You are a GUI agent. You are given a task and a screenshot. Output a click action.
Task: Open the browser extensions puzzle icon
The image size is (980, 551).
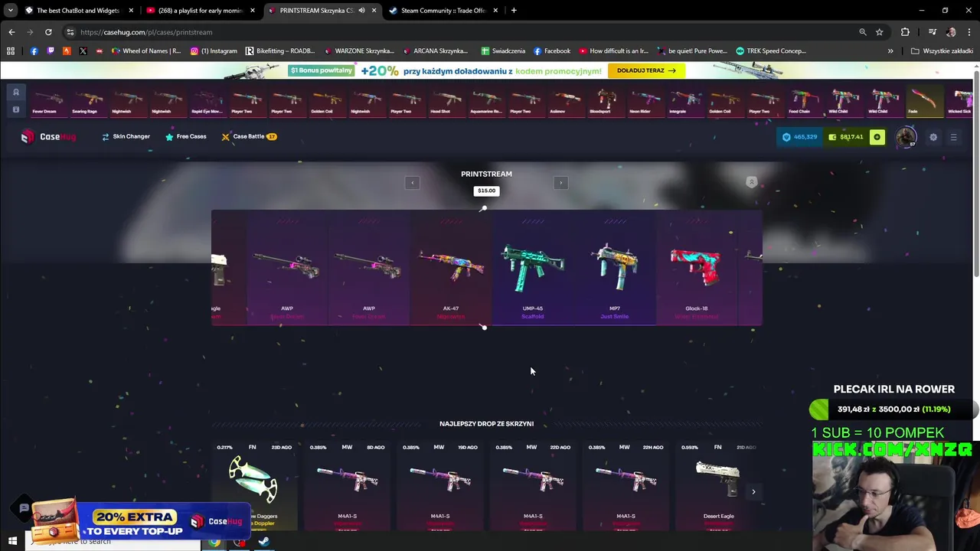(905, 32)
